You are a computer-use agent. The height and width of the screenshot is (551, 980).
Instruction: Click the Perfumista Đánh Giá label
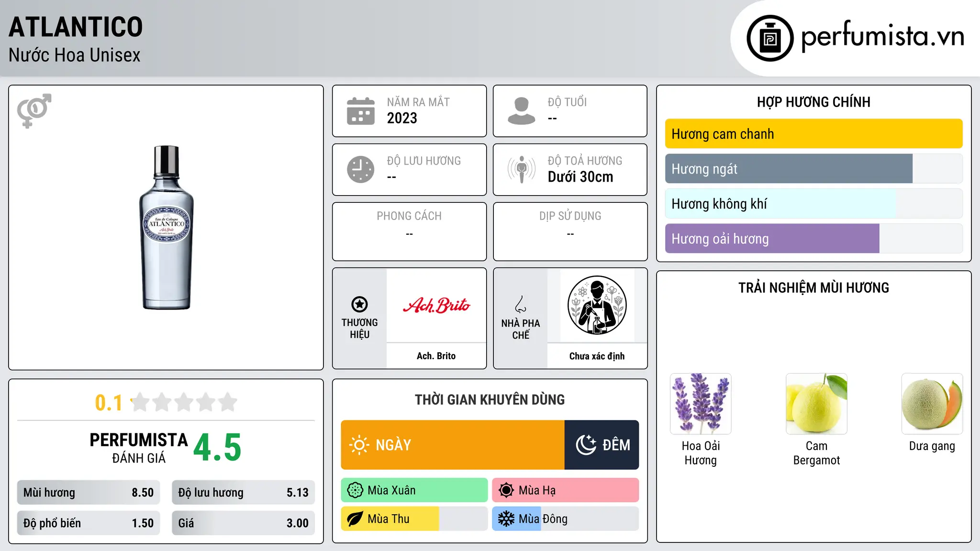tap(139, 448)
